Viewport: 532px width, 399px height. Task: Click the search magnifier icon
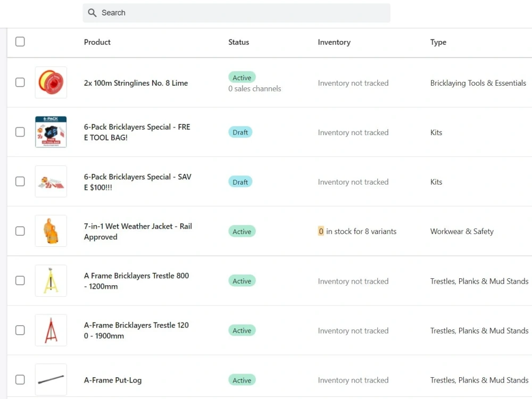[x=92, y=13]
